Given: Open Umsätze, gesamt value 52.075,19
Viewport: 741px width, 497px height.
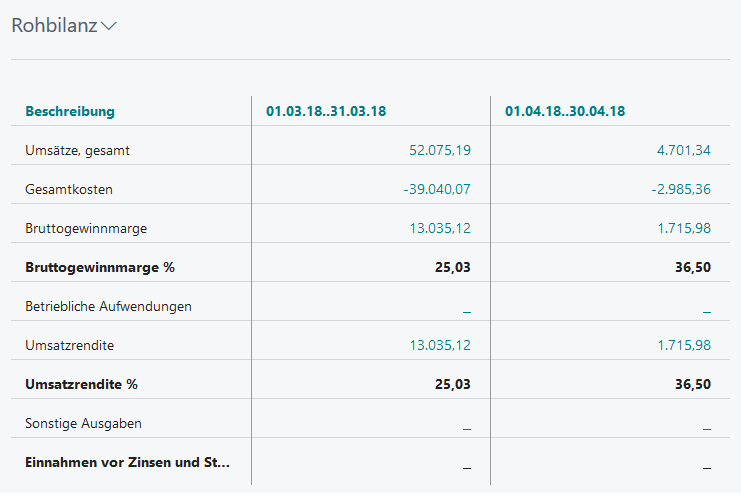Looking at the screenshot, I should point(440,151).
